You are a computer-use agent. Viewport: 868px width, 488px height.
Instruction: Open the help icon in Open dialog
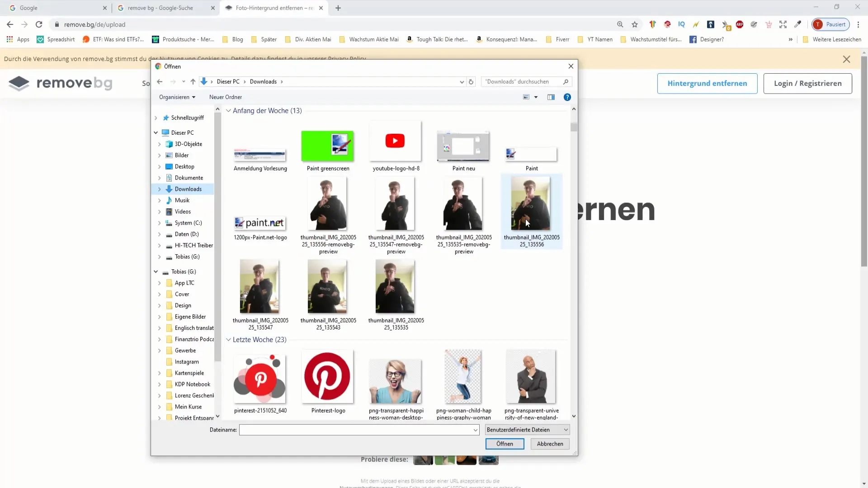pyautogui.click(x=567, y=97)
